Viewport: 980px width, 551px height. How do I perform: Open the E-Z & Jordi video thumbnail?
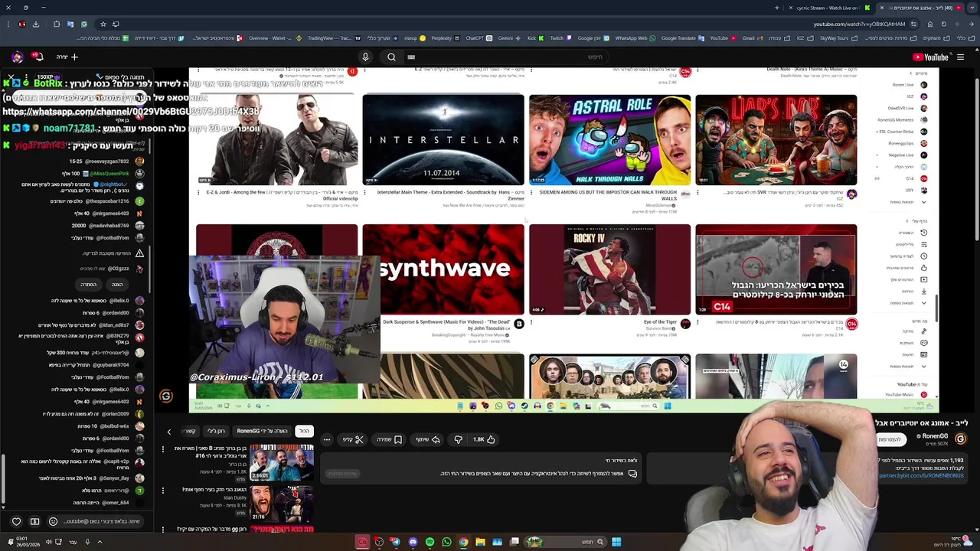pos(276,140)
